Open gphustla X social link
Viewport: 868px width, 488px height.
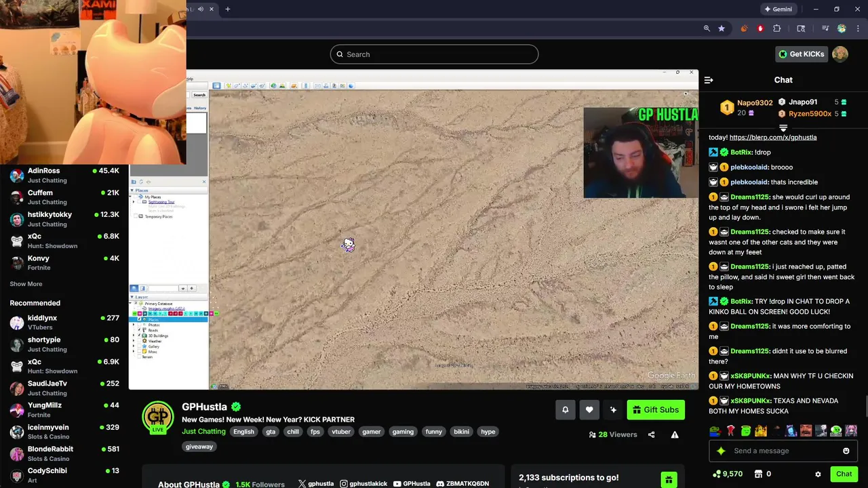316,484
